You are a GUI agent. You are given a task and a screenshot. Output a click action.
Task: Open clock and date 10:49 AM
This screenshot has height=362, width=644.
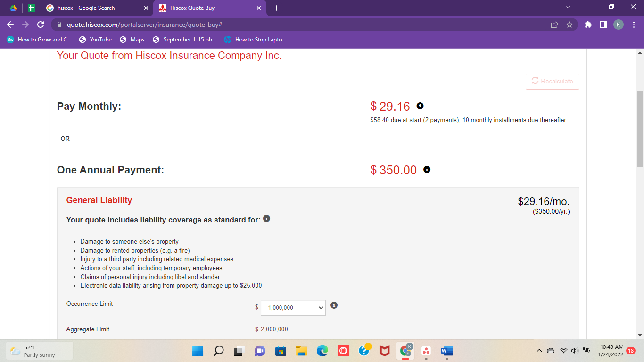pyautogui.click(x=610, y=351)
